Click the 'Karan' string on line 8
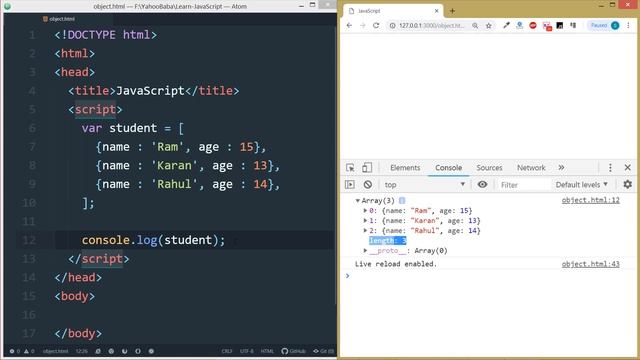This screenshot has width=640, height=360. 174,165
